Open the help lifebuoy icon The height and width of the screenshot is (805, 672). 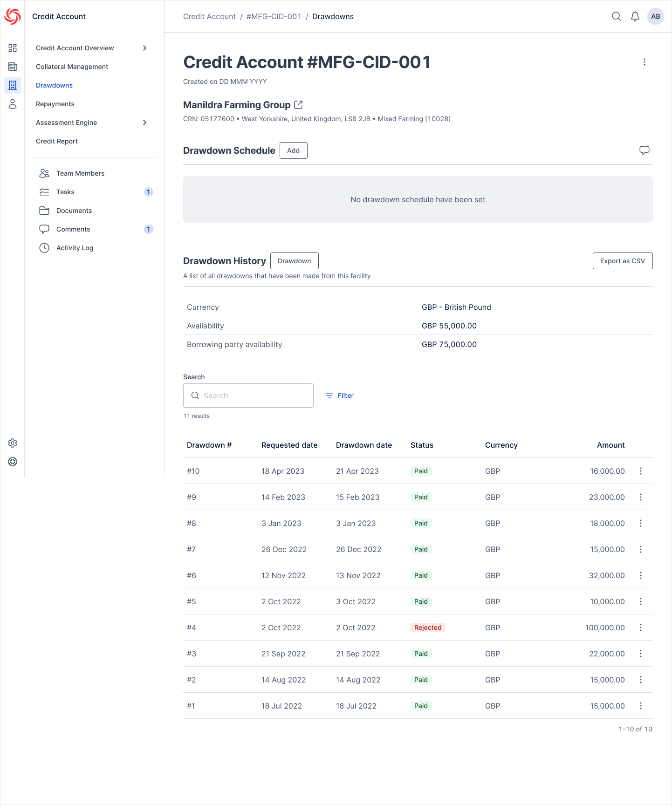(x=13, y=462)
